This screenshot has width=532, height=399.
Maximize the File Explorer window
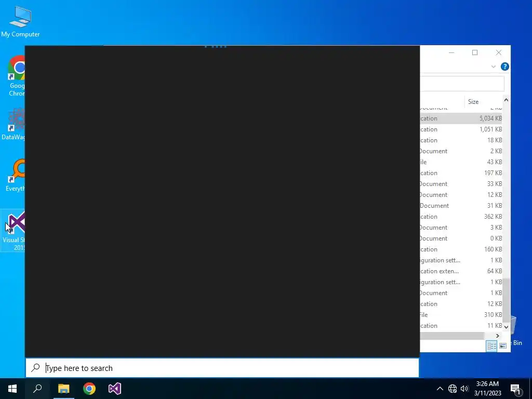[x=475, y=52]
